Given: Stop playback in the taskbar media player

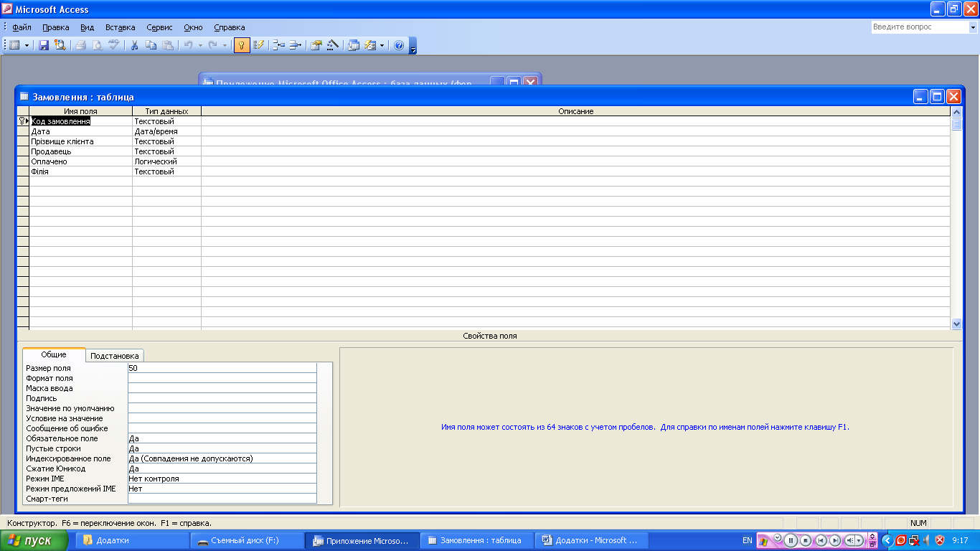Looking at the screenshot, I should point(806,540).
